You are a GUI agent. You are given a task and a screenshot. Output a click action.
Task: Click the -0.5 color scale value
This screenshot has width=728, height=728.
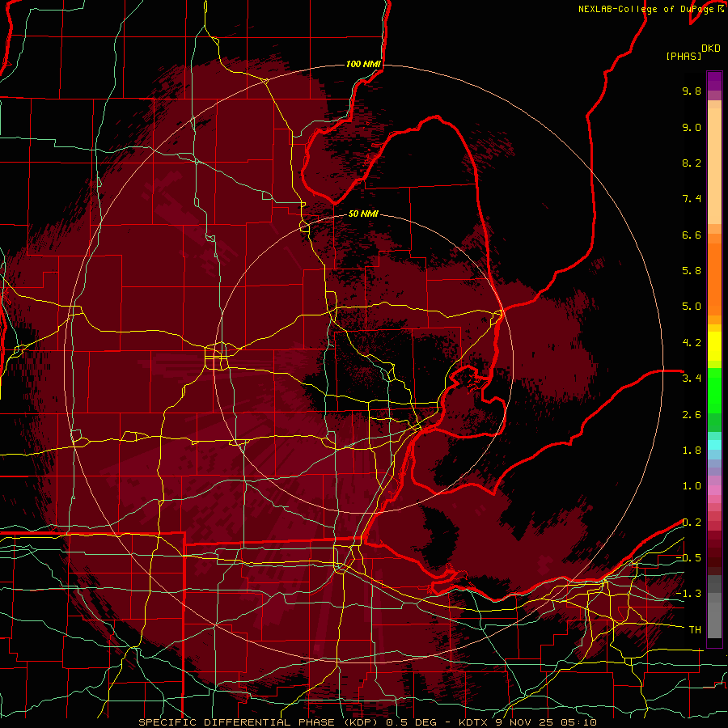click(688, 558)
